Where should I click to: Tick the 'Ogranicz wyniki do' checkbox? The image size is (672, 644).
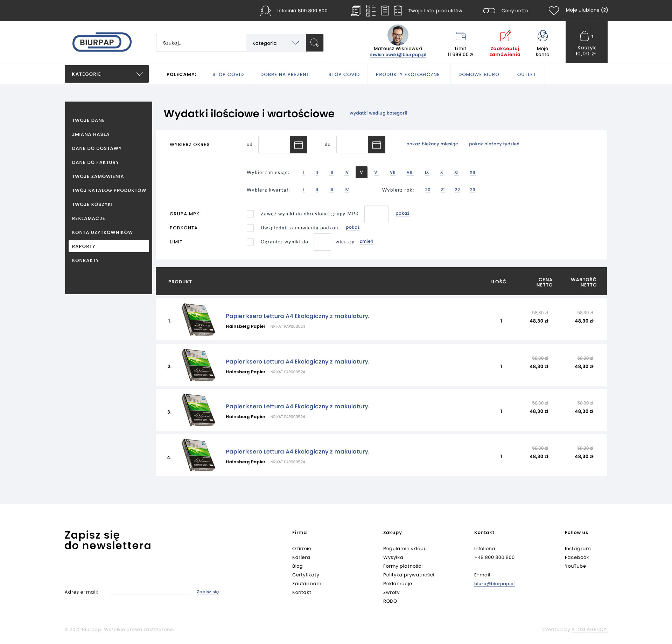(250, 242)
